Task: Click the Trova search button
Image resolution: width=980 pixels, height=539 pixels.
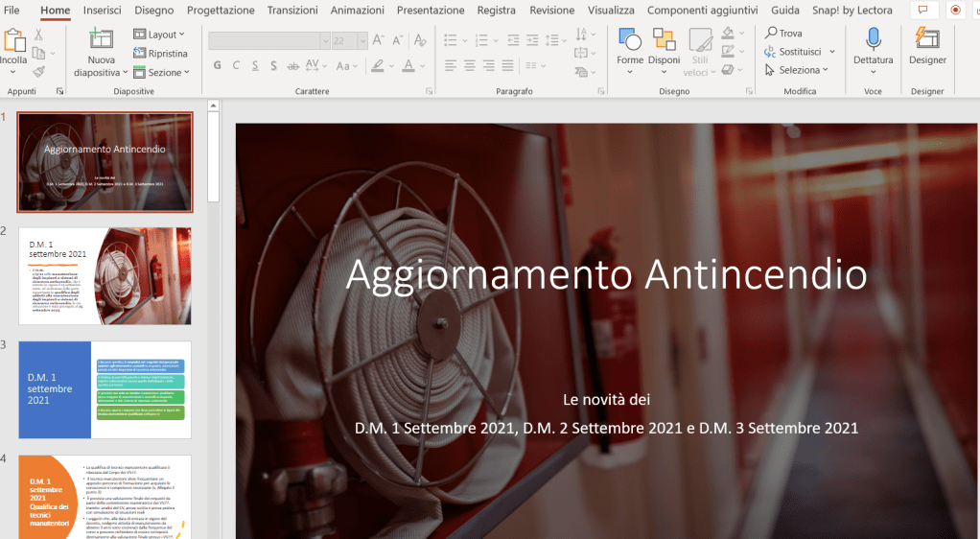Action: pos(783,33)
